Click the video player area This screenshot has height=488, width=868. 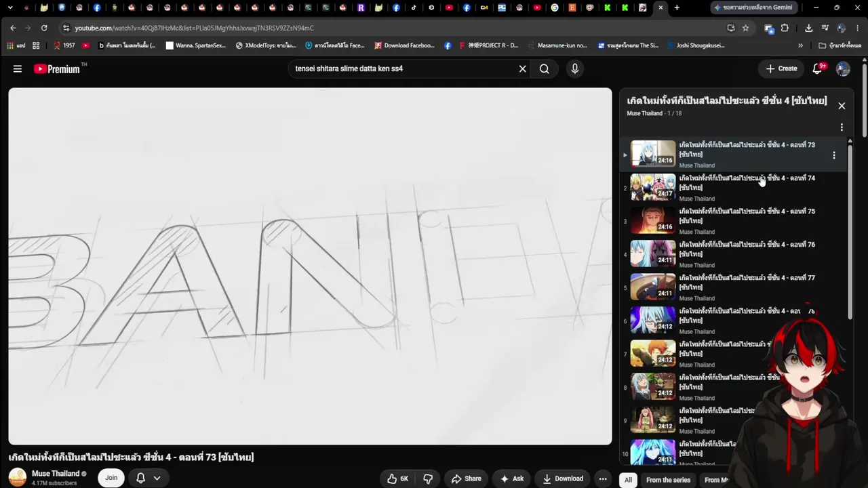pos(310,266)
